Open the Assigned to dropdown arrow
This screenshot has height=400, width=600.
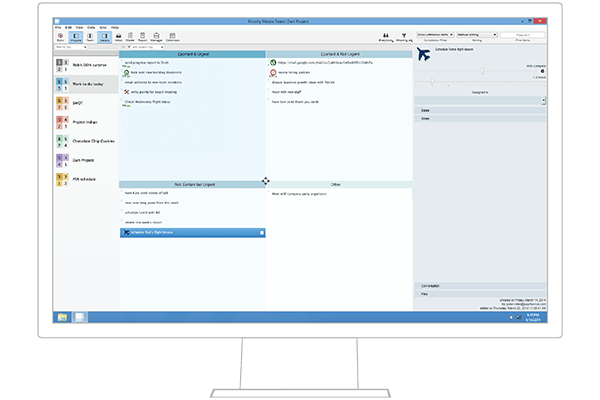543,101
